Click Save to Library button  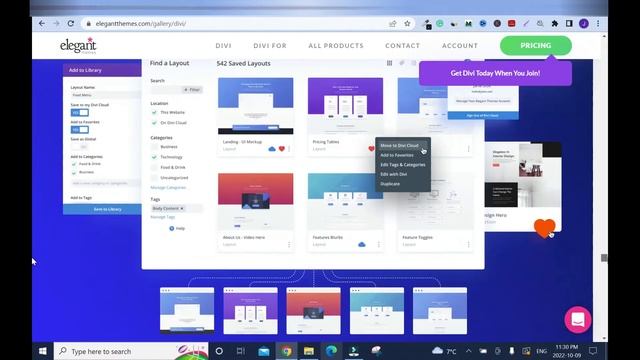pyautogui.click(x=102, y=209)
